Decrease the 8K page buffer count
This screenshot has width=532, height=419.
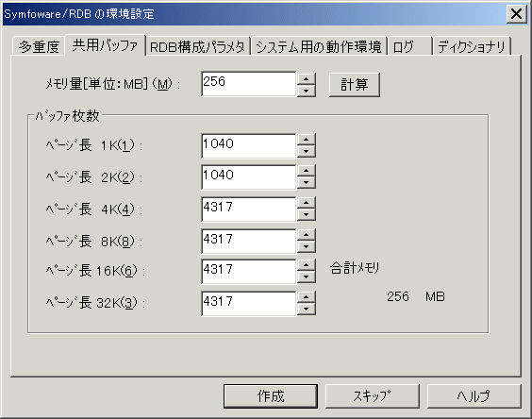pos(307,247)
